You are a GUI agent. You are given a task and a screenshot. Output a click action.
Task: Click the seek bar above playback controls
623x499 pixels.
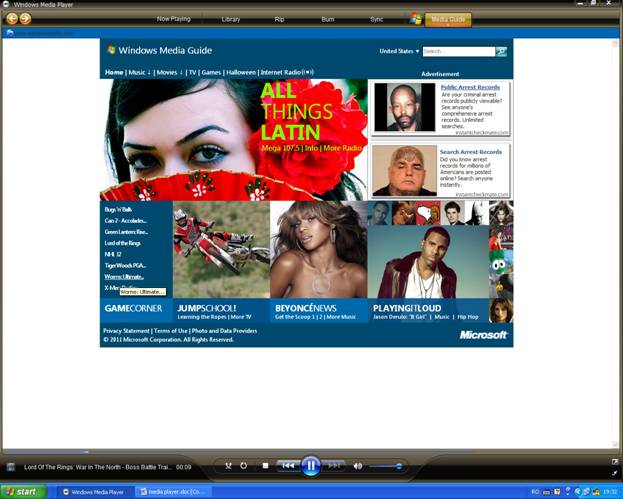coord(310,452)
